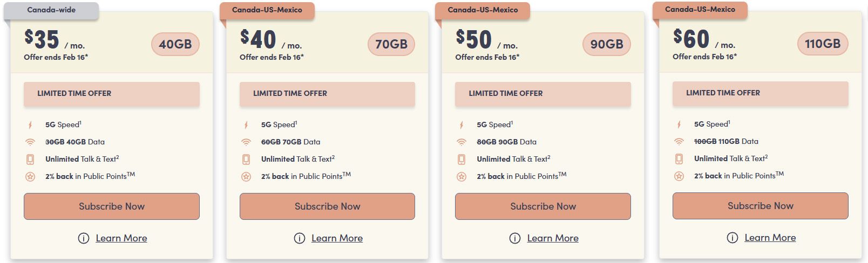
Task: Subscribe to the $40 70GB plan
Action: pyautogui.click(x=327, y=206)
